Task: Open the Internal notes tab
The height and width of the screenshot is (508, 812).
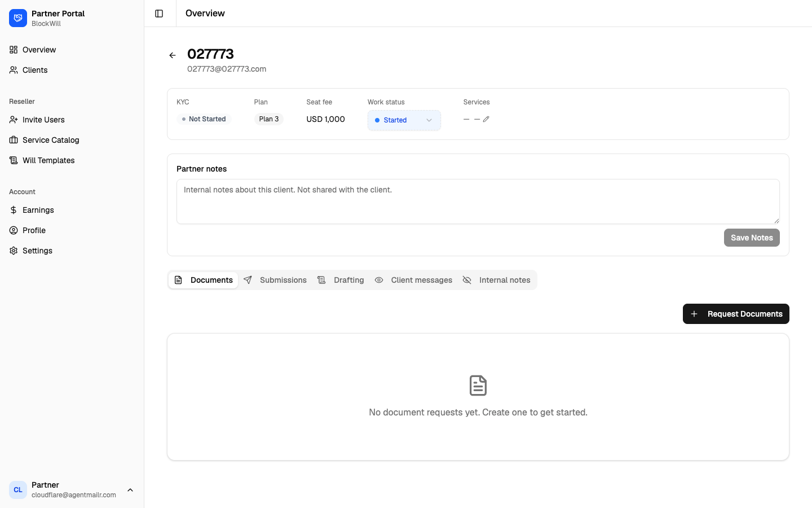Action: (x=497, y=280)
